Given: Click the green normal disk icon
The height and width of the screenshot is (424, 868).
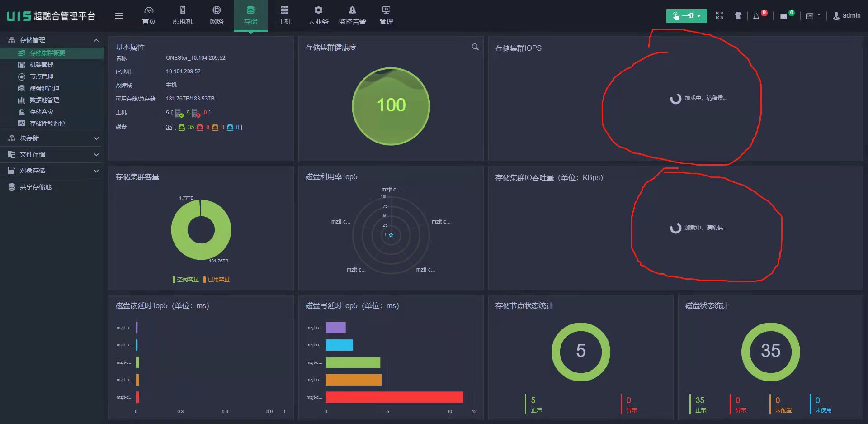Looking at the screenshot, I should click(x=182, y=128).
